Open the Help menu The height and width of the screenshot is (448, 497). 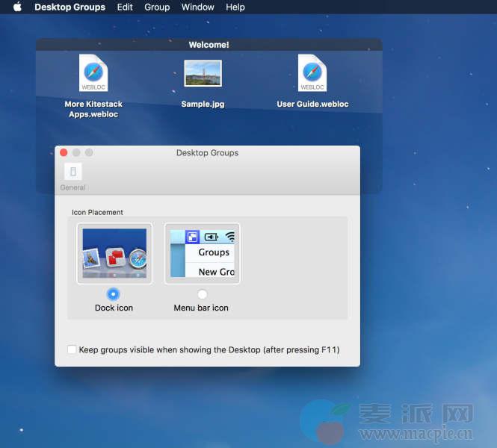(x=235, y=7)
